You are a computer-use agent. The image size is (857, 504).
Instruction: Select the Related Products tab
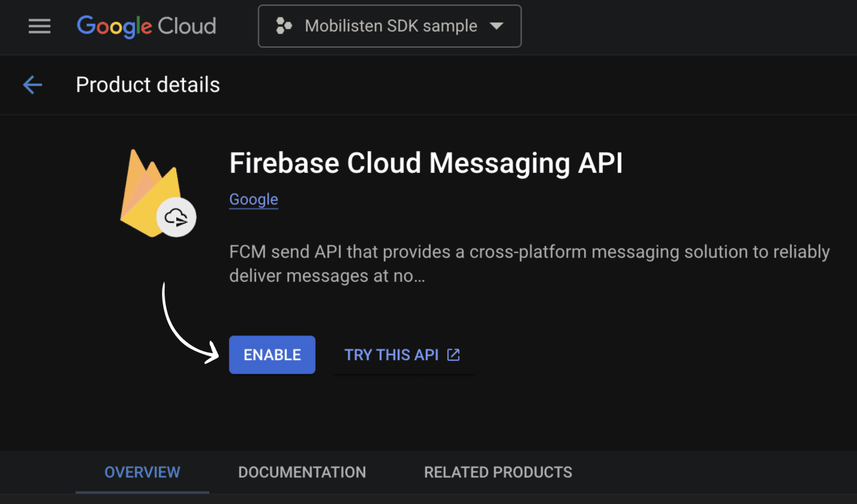click(x=498, y=472)
